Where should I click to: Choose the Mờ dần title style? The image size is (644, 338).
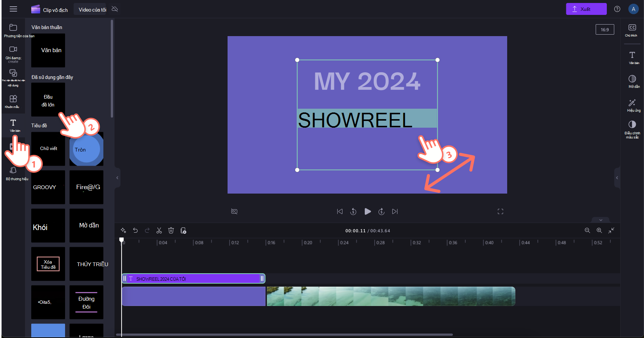(86, 226)
